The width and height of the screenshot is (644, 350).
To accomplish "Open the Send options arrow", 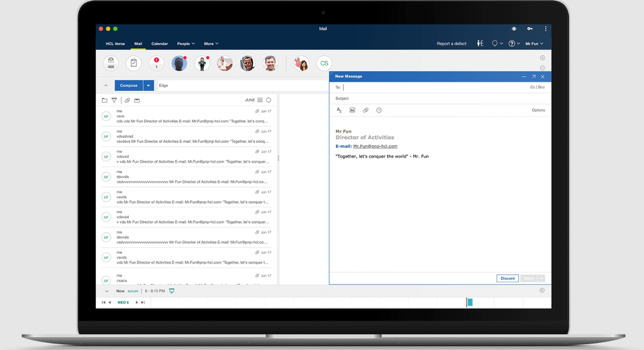I will (542, 278).
